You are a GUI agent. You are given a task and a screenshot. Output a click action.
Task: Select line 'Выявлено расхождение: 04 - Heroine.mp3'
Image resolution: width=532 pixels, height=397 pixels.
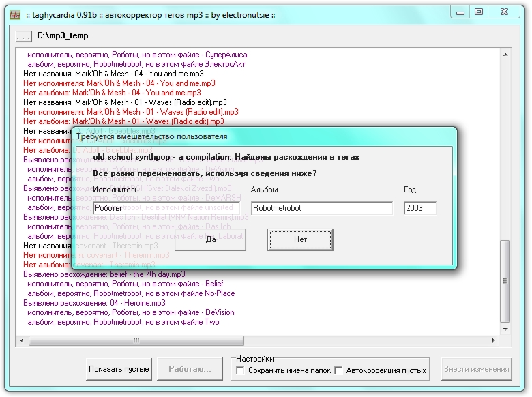coord(94,303)
